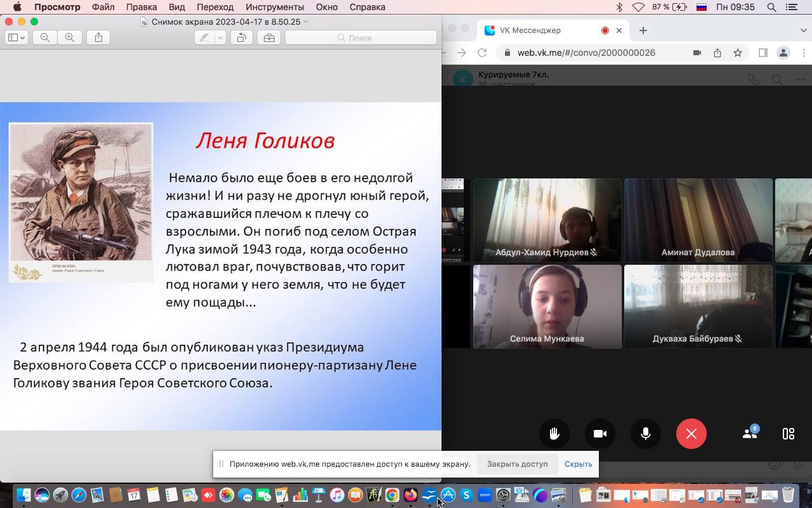Show the Markup toolbox in Preview
This screenshot has height=508, width=812.
269,37
